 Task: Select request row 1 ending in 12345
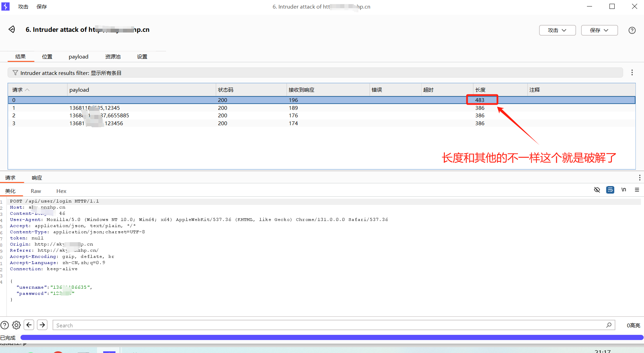coord(321,108)
